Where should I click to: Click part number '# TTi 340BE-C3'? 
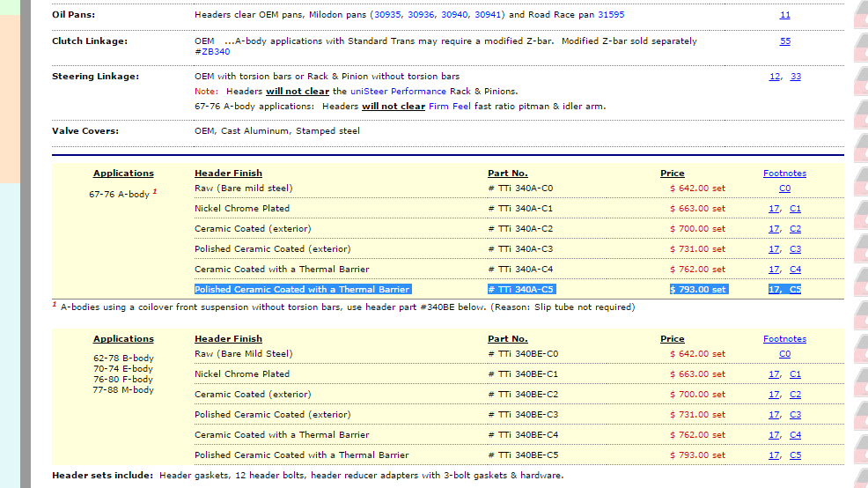click(x=523, y=415)
